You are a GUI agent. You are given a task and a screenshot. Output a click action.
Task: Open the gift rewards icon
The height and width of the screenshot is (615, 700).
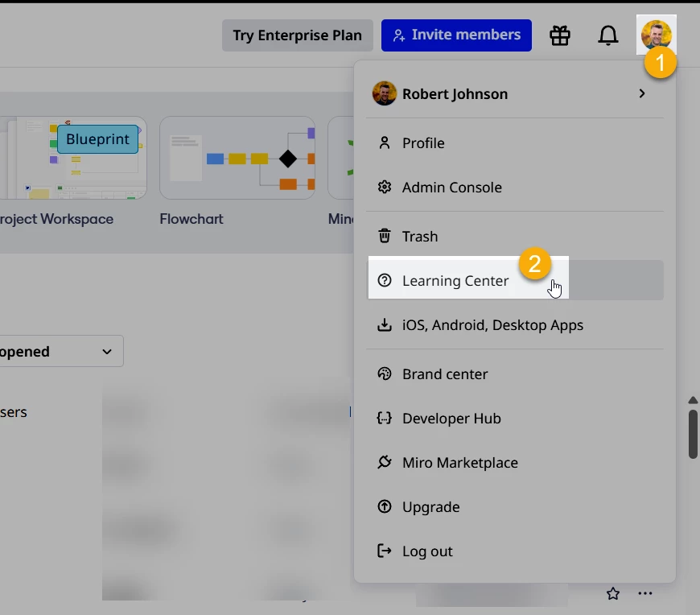click(x=560, y=35)
